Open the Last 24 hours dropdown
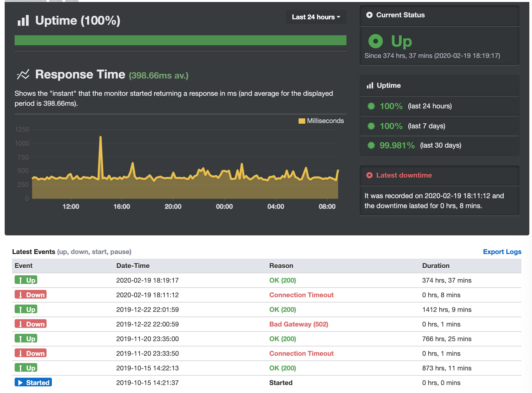 [316, 17]
